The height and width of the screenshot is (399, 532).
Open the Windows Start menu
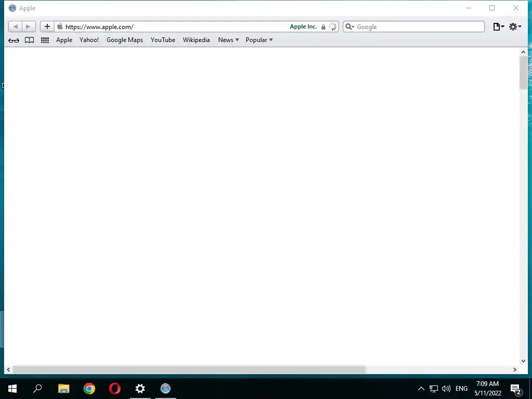pyautogui.click(x=12, y=389)
